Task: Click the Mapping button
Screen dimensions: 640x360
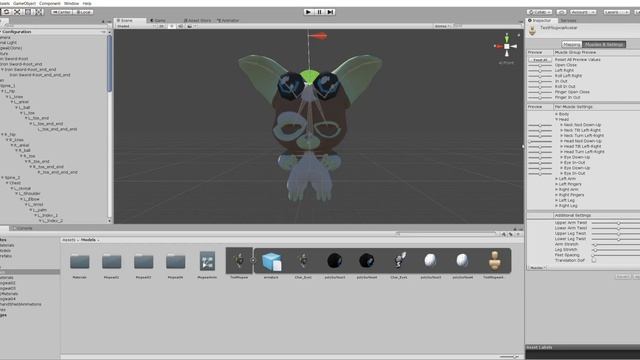Action: [x=571, y=44]
